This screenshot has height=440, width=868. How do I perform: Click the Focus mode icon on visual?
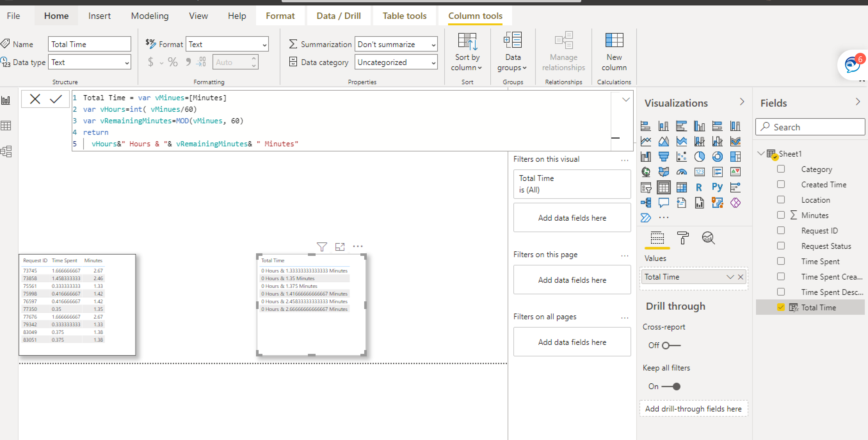pos(340,247)
